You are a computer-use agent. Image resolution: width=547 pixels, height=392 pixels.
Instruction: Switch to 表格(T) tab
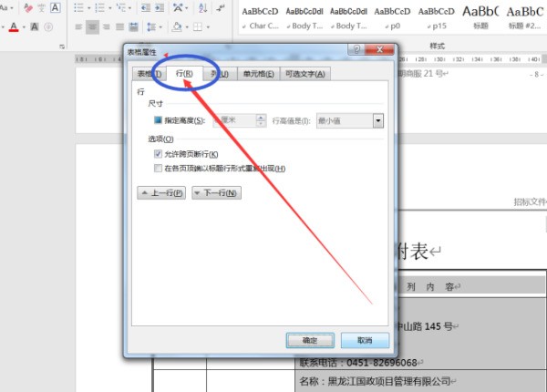tap(150, 74)
